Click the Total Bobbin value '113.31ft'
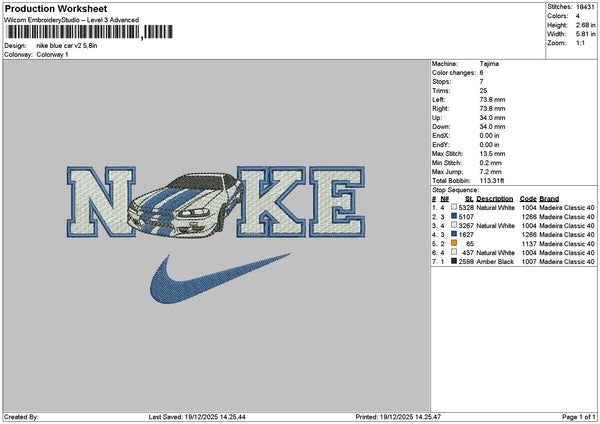 click(492, 181)
